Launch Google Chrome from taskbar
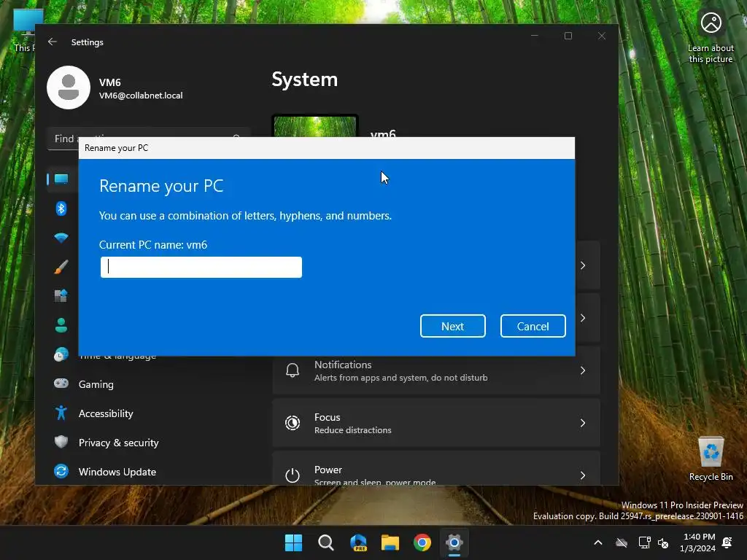Screen dimensions: 747x560 [422, 542]
